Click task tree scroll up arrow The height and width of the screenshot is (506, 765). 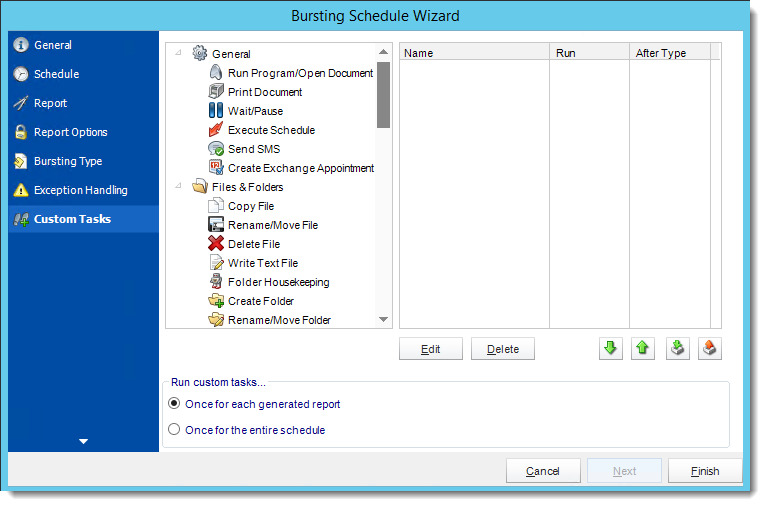(x=383, y=52)
